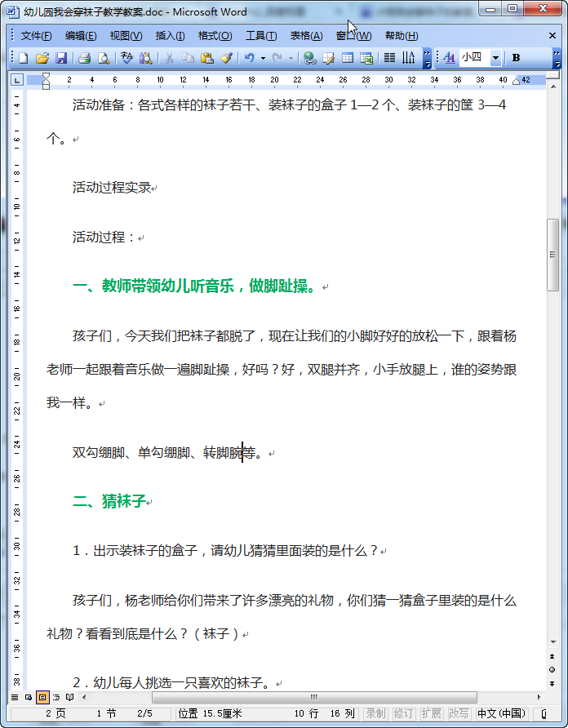The height and width of the screenshot is (728, 568).
Task: Open the Tables and Borders toolbar
Action: (329, 58)
